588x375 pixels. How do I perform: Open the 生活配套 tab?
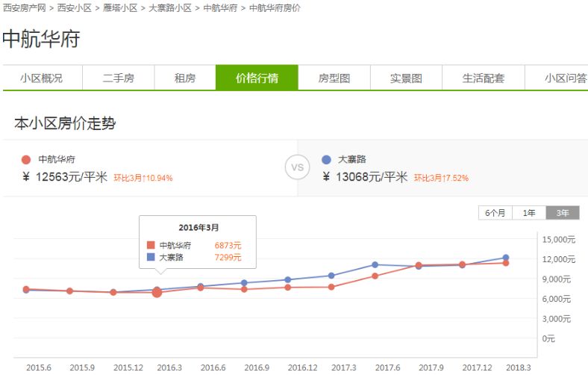[484, 78]
